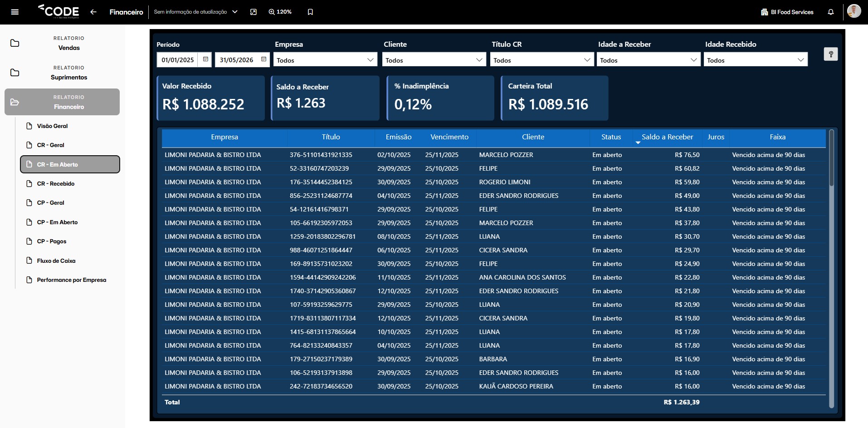Click the Vendas folder icon
Image resolution: width=868 pixels, height=428 pixels.
(x=15, y=43)
